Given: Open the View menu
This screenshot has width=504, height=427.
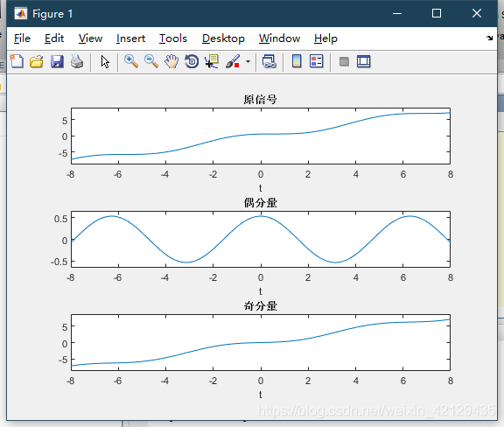Looking at the screenshot, I should pyautogui.click(x=90, y=38).
